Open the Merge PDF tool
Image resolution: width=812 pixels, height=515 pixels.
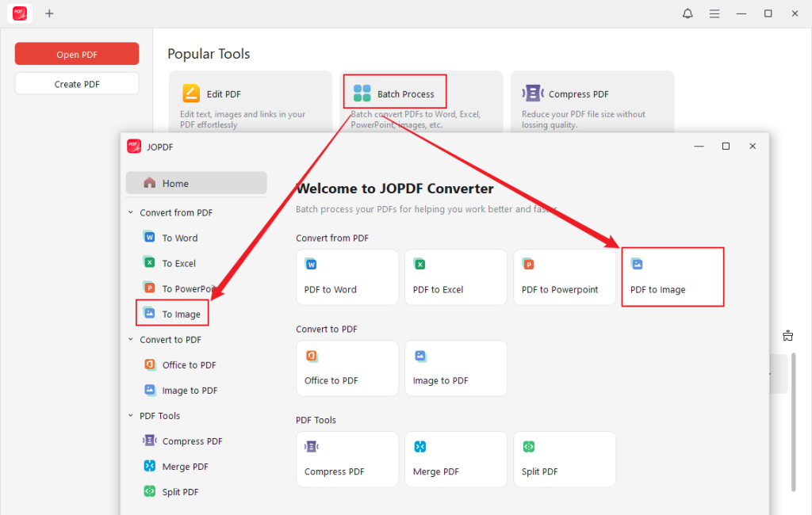[455, 459]
